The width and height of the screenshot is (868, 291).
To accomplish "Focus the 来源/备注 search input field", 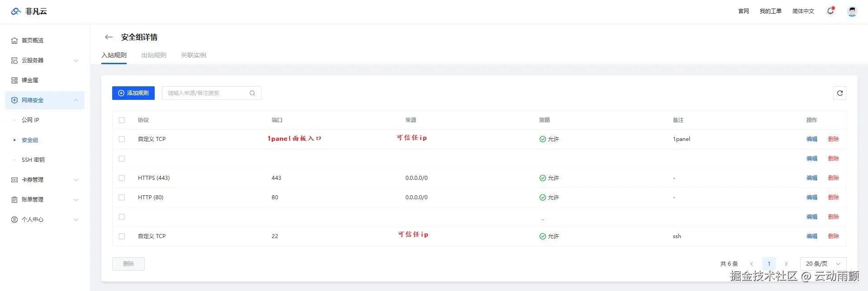I will [x=207, y=93].
